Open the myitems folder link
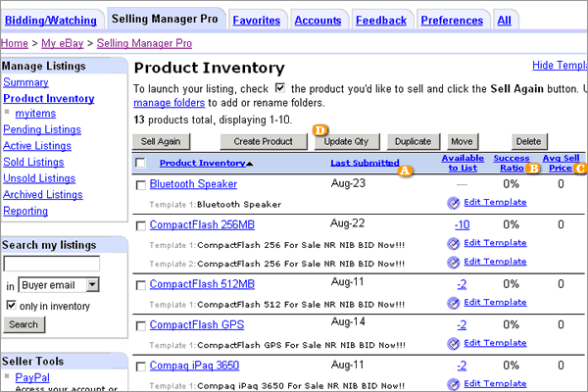 [x=35, y=114]
